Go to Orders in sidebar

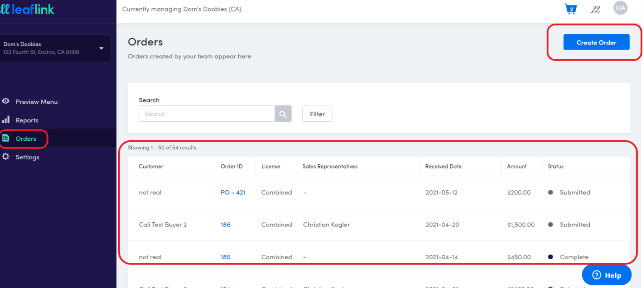click(26, 138)
